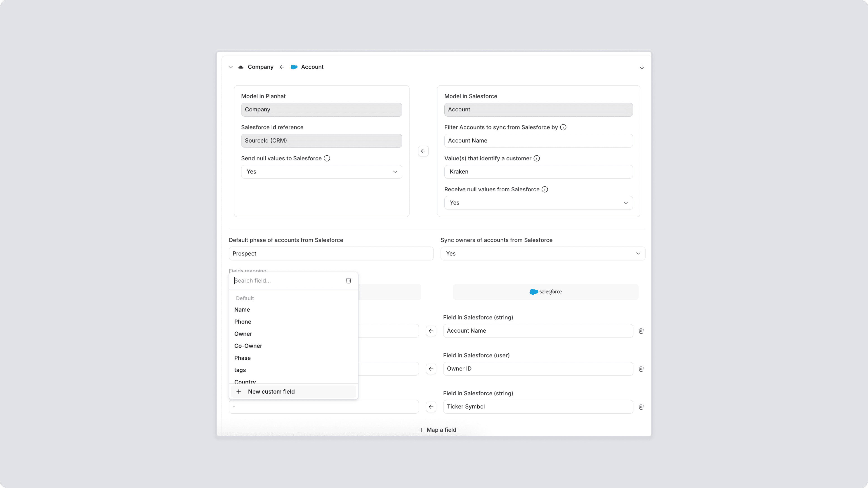
Task: Click sync direction arrow between model panels
Action: coord(423,151)
